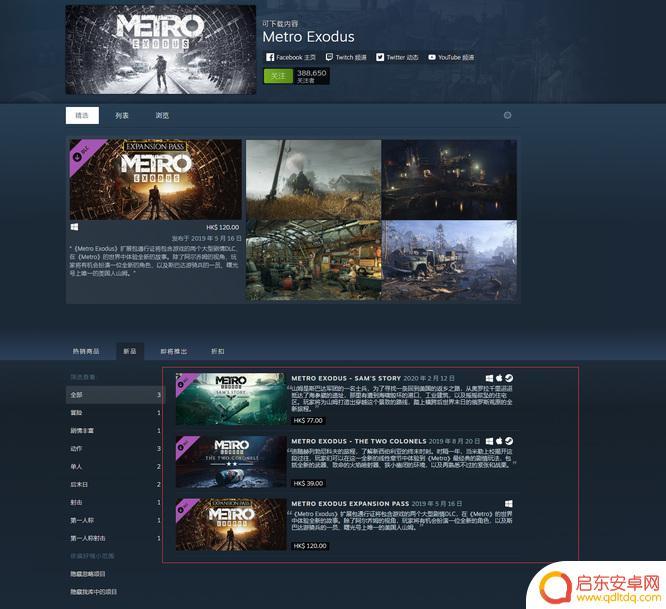Filter by the 第一人称射击 FPS tag
666x609 pixels.
click(x=115, y=538)
